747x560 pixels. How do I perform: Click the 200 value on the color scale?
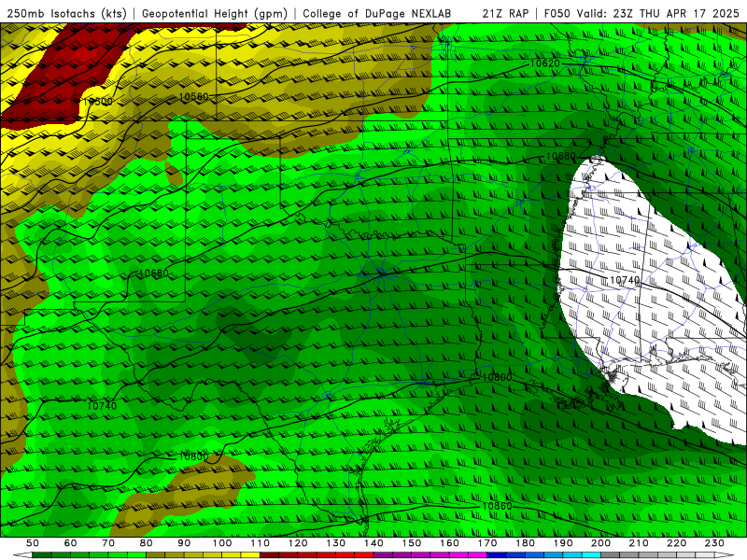(600, 543)
